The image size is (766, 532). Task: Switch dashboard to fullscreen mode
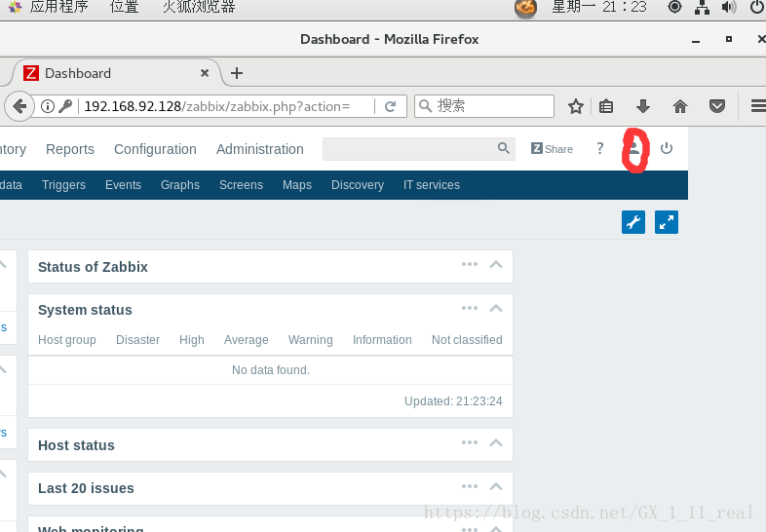667,222
